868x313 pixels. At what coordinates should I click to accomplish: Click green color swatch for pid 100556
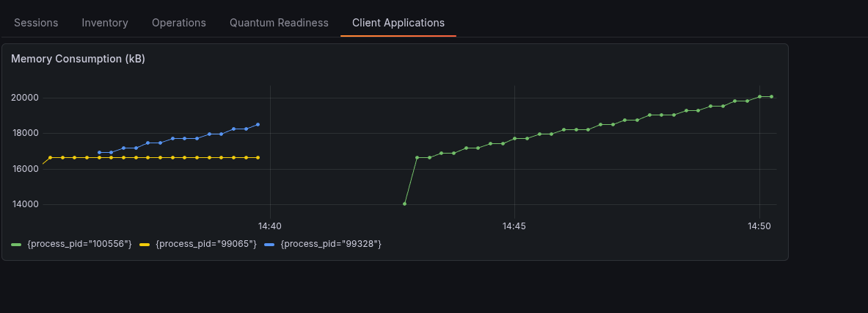[16, 245]
